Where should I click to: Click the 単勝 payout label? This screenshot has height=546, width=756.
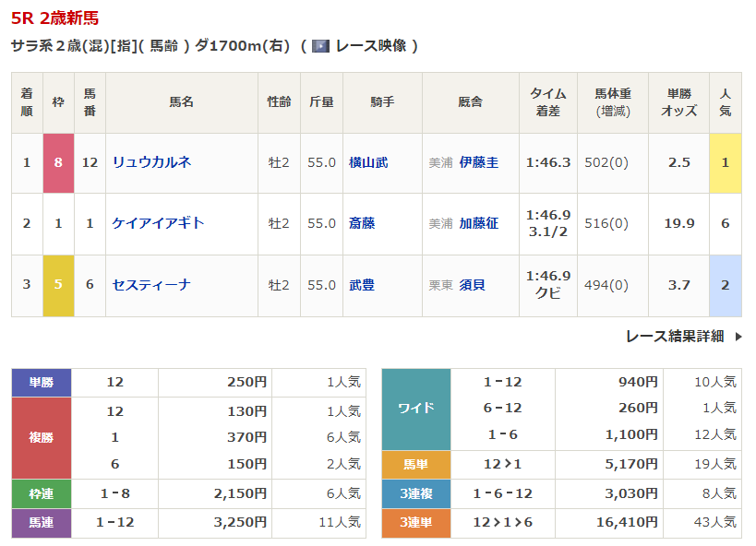pos(42,382)
